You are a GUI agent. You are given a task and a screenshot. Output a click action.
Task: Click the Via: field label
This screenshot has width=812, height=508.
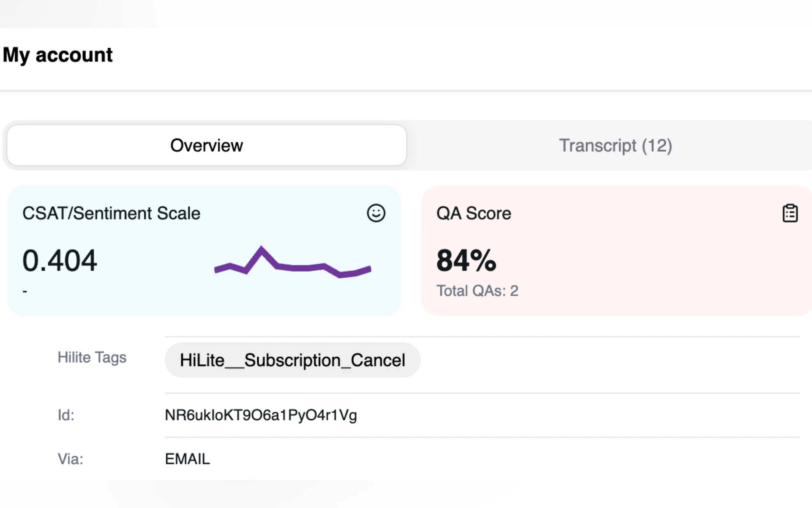pos(70,459)
